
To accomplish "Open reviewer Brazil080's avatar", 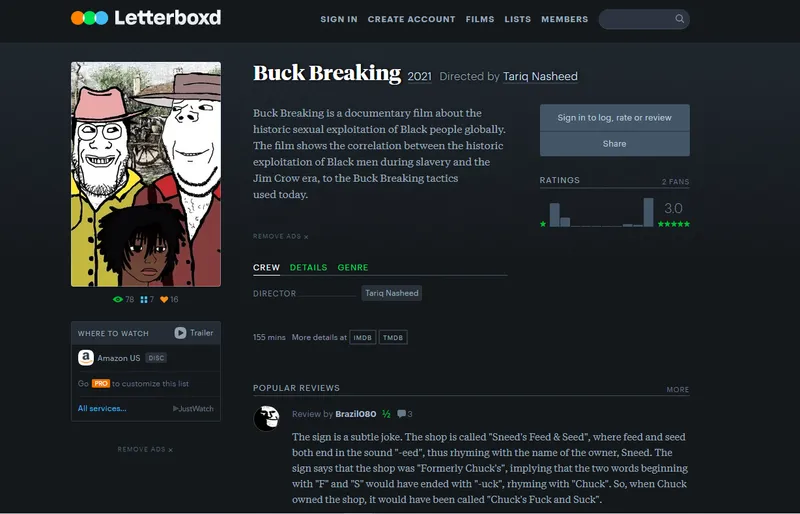I will [267, 419].
